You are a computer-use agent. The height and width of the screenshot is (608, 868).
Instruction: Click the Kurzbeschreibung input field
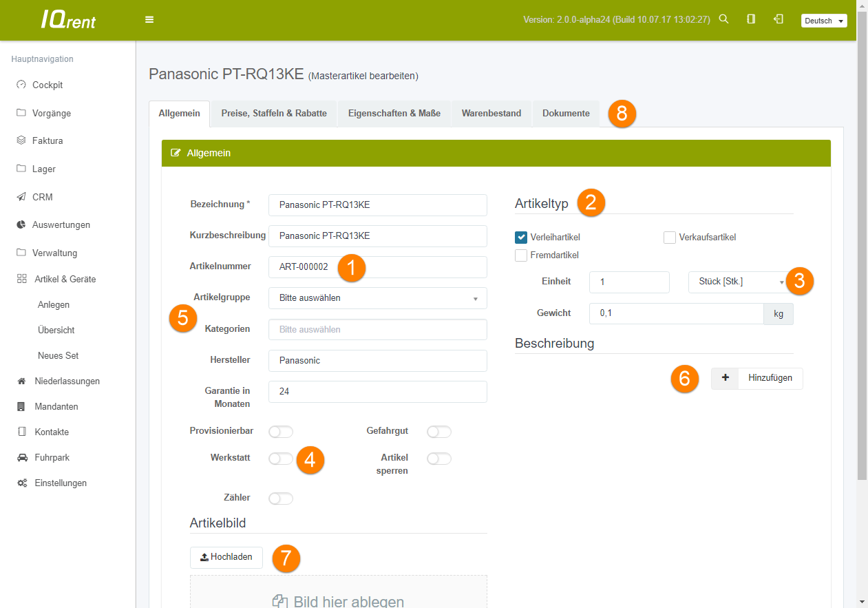pyautogui.click(x=378, y=235)
